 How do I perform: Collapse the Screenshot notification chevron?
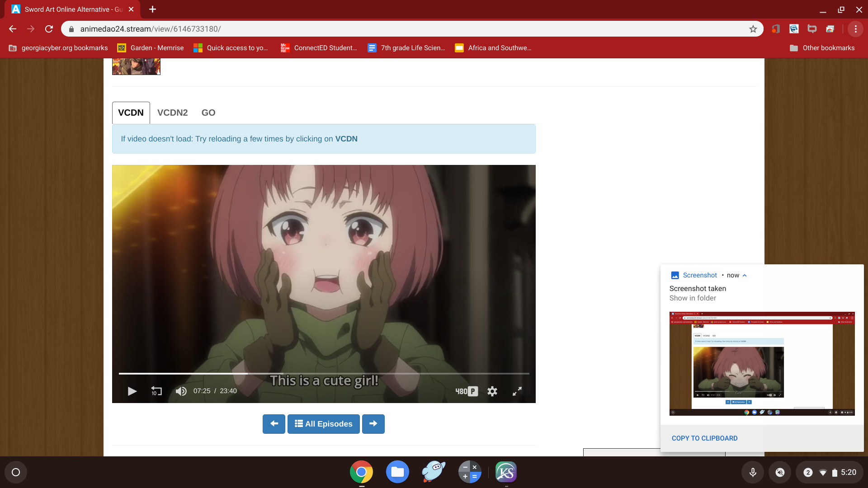745,275
